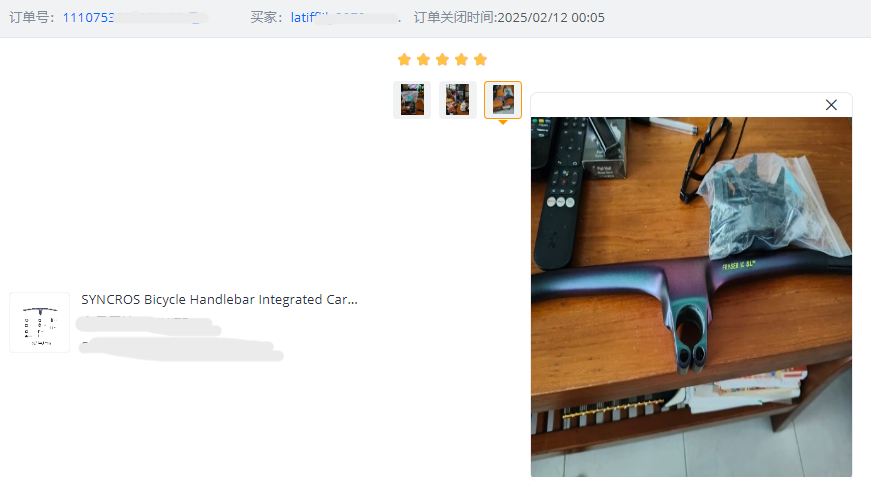Viewport: 871px width, 484px height.
Task: Click the order closing time text
Action: (509, 18)
